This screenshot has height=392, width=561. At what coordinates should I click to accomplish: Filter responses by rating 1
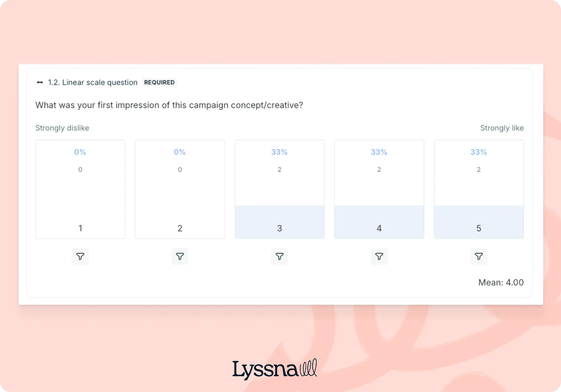coord(80,256)
